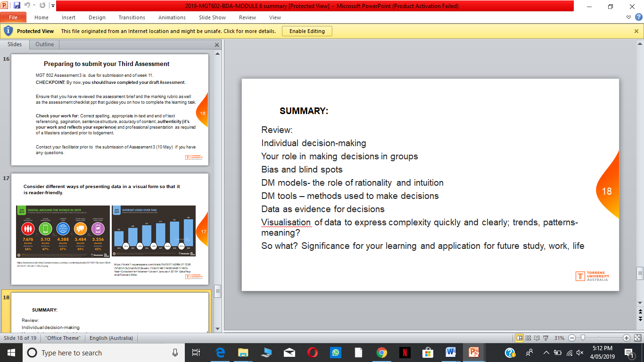Screen dimensions: 644x362
Task: Click the Type here to search box
Action: (x=104, y=353)
